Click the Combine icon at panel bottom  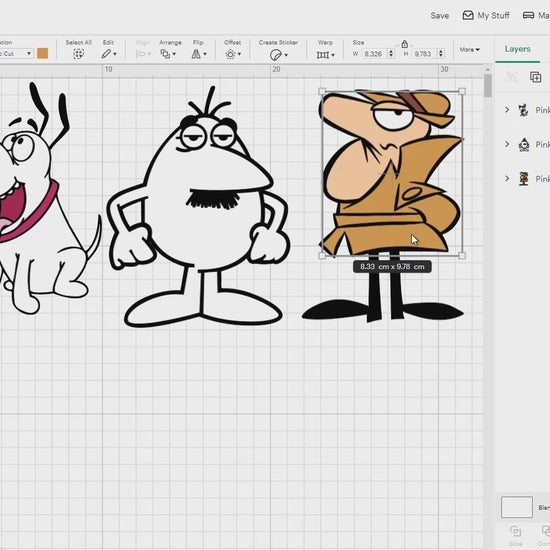click(546, 531)
